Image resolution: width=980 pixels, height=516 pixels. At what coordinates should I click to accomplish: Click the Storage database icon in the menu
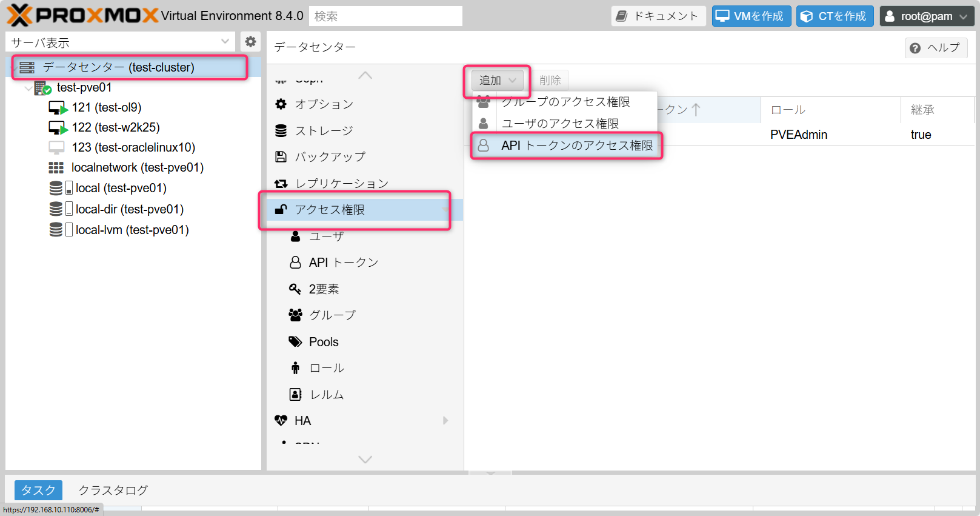[281, 130]
